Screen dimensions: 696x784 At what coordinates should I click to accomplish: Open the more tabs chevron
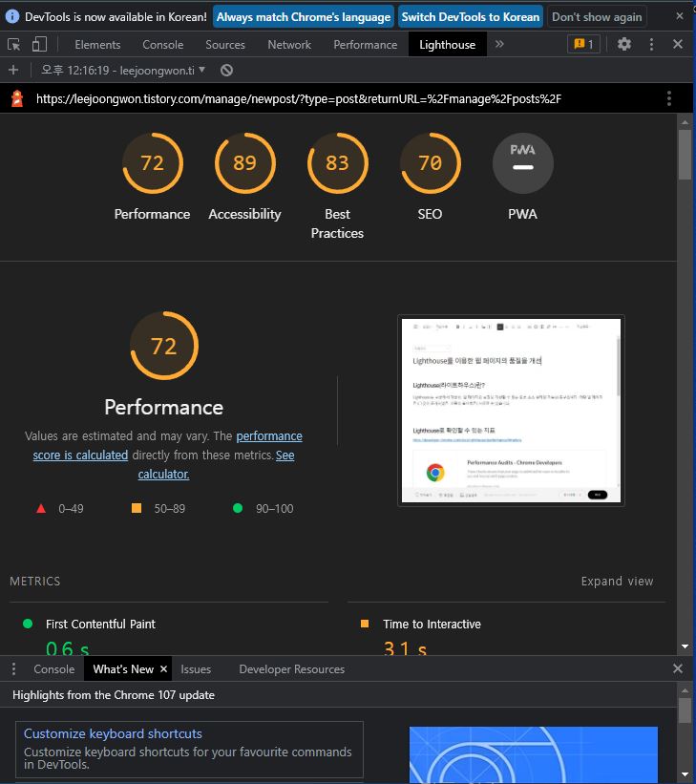[499, 44]
